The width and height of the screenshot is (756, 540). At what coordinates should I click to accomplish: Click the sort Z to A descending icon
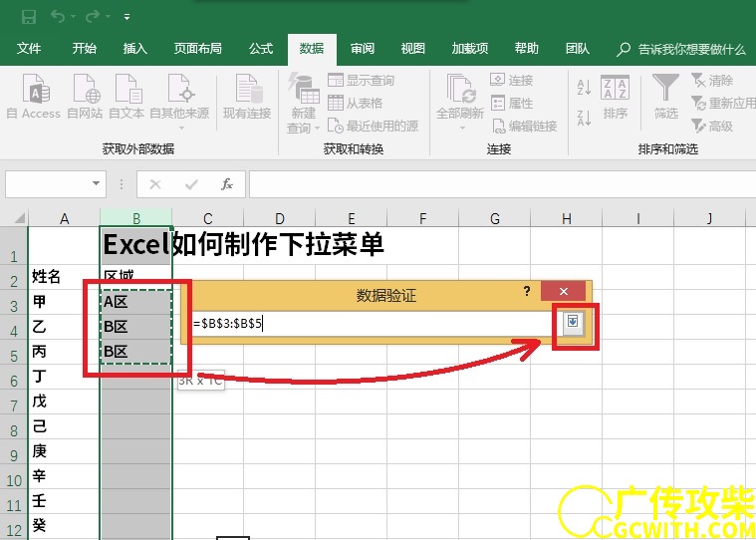[584, 118]
